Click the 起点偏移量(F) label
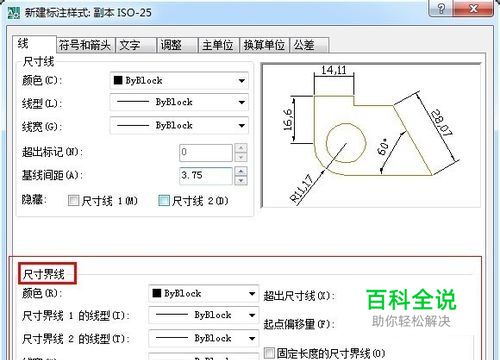Viewport: 500px width, 360px height. [299, 324]
